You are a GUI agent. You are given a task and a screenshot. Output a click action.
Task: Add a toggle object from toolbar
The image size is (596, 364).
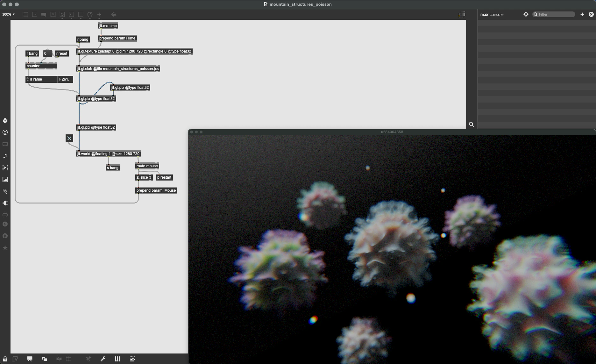pyautogui.click(x=53, y=14)
